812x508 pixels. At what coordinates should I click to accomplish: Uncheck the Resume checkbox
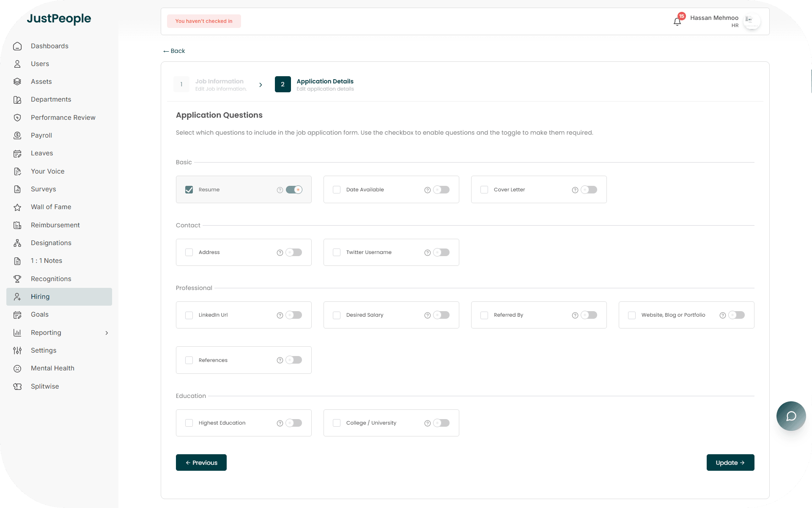(x=189, y=190)
